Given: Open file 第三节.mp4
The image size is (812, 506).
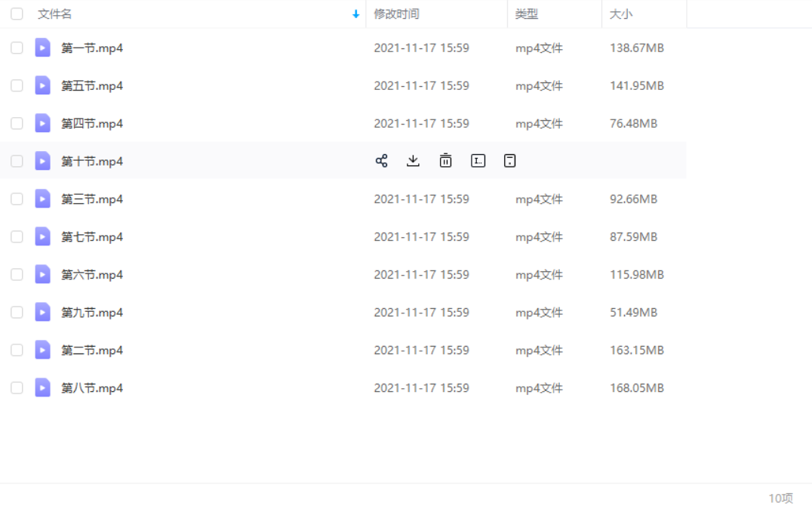Looking at the screenshot, I should point(92,199).
